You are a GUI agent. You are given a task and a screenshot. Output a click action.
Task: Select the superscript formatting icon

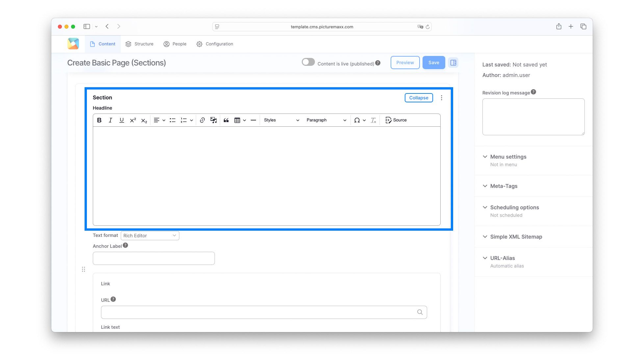pyautogui.click(x=132, y=120)
